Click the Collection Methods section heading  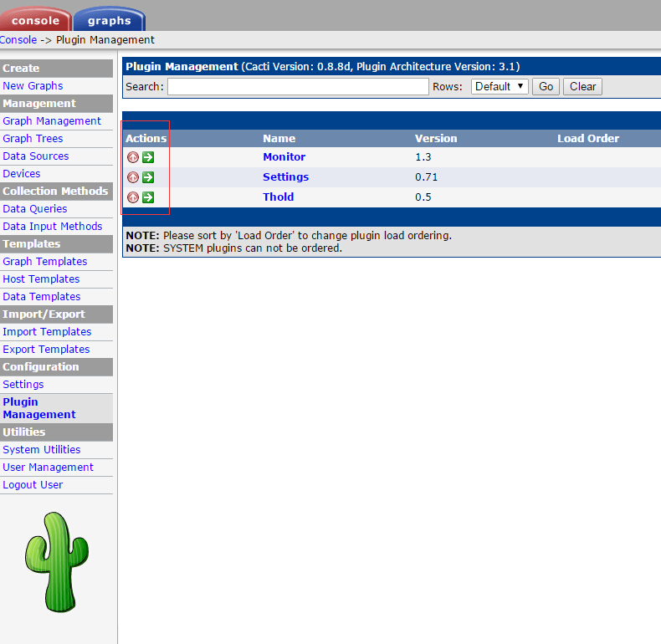tap(57, 192)
